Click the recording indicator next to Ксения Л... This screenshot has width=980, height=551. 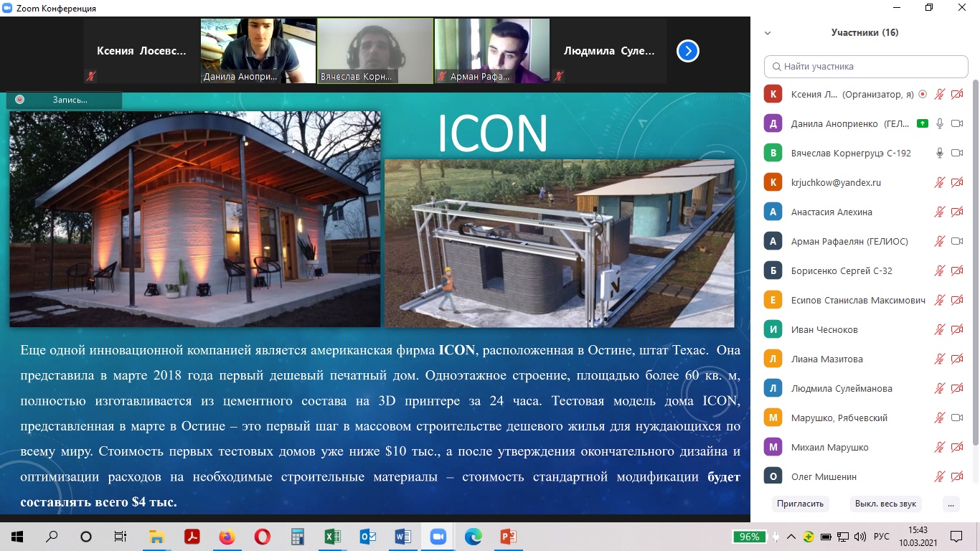pos(922,94)
